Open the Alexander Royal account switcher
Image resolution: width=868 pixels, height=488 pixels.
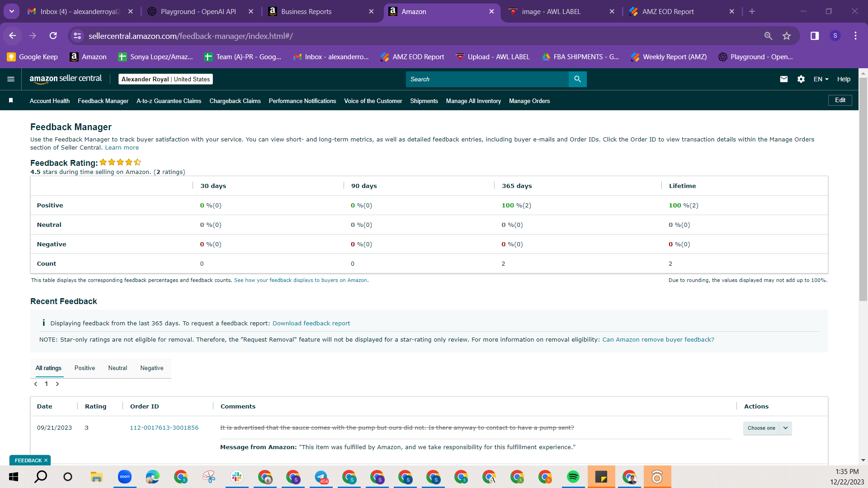click(165, 79)
